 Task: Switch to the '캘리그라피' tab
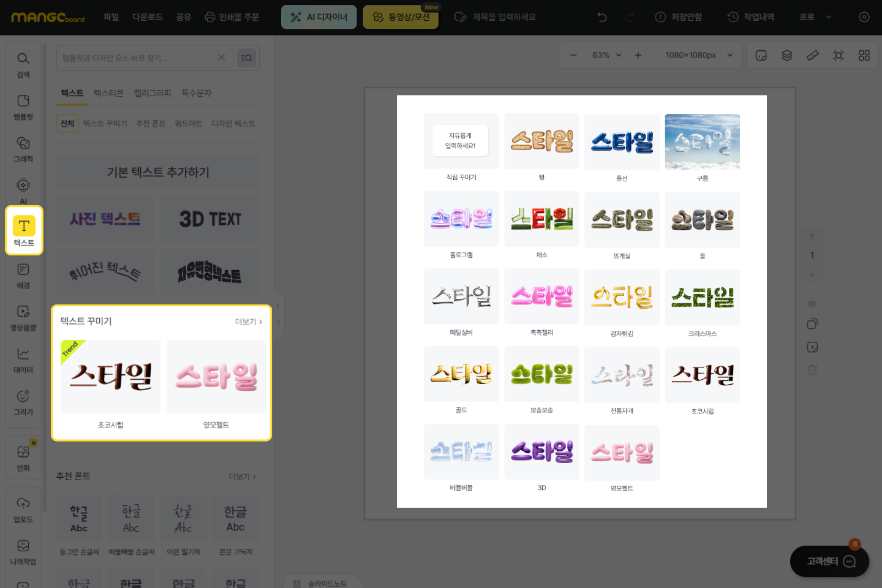153,93
